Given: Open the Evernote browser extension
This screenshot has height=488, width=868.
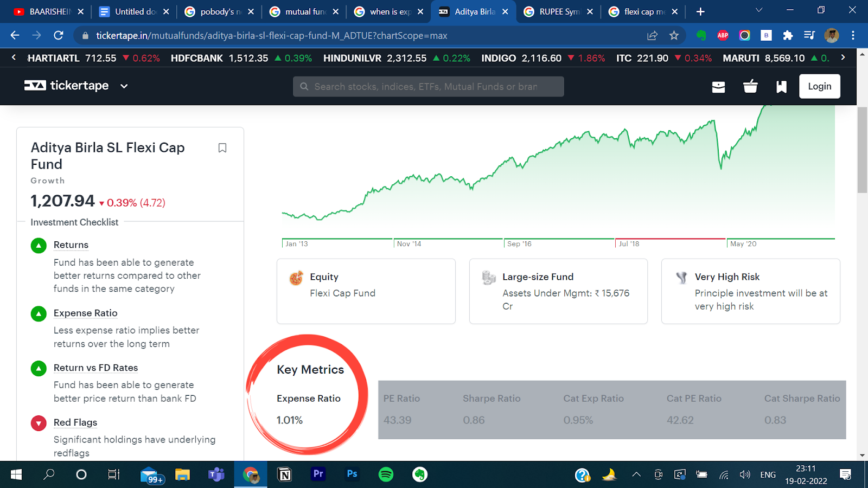Looking at the screenshot, I should coord(701,35).
